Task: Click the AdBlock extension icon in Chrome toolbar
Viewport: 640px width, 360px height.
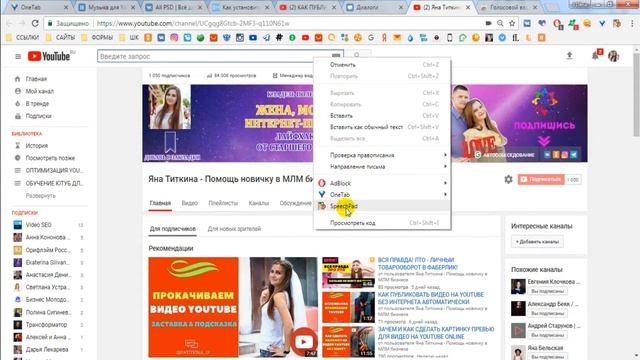Action: [x=557, y=24]
